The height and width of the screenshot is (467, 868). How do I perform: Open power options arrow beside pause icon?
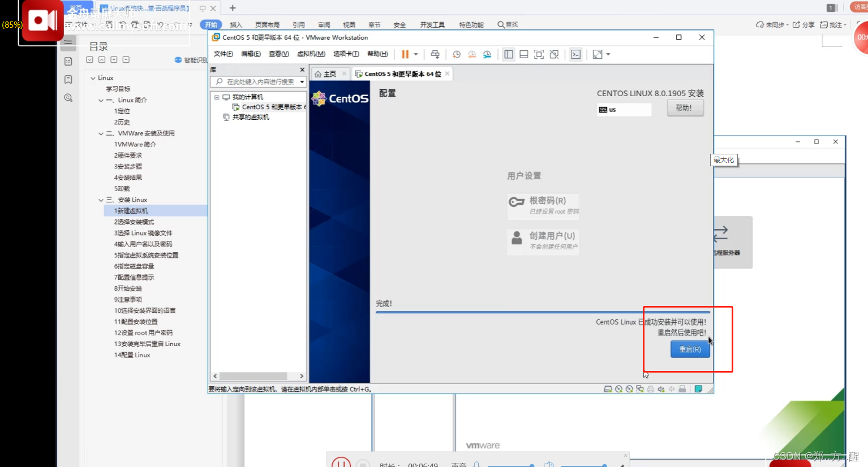coord(416,54)
